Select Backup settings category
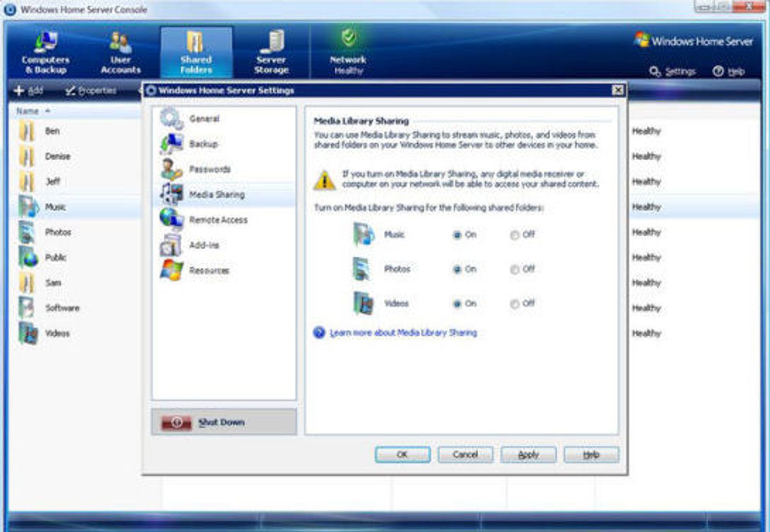 tap(224, 144)
